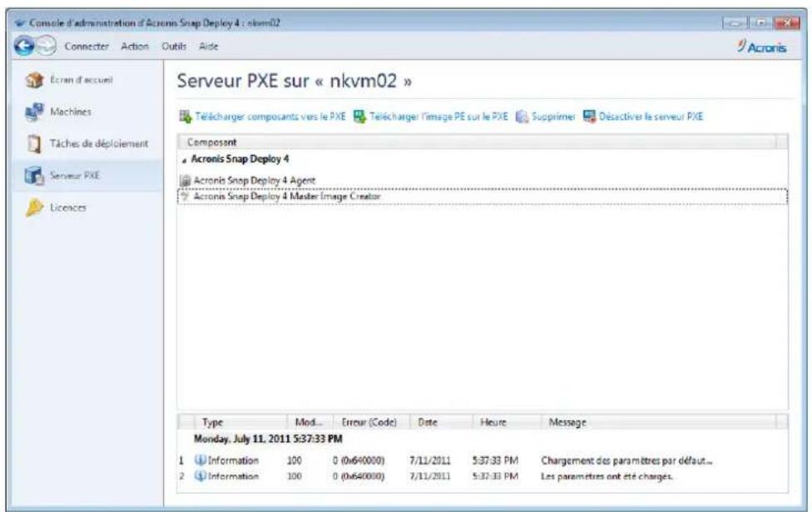Click info icon of log entry 1
The image size is (812, 512).
click(200, 460)
